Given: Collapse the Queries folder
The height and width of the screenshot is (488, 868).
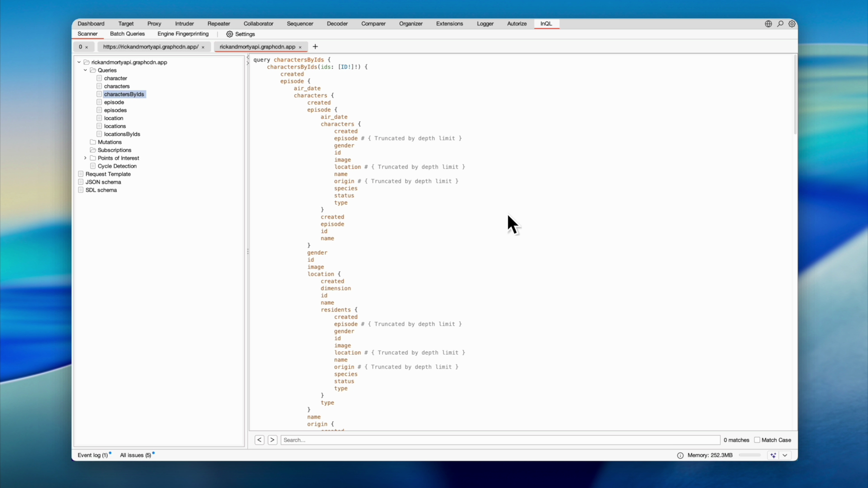Looking at the screenshot, I should click(85, 70).
